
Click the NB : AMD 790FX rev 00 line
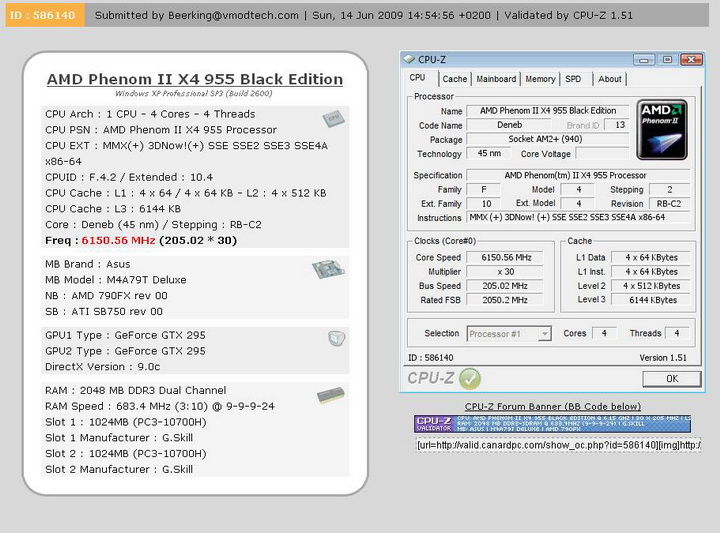click(106, 296)
